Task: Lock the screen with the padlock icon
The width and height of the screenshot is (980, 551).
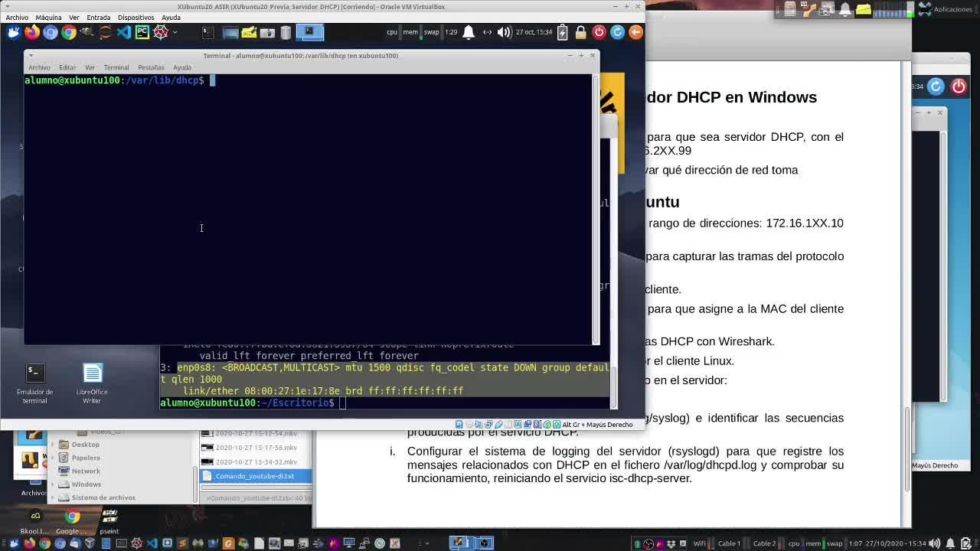Action: tap(580, 32)
